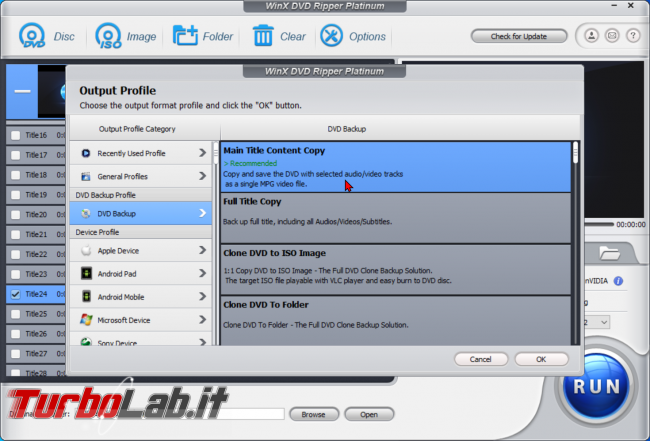Check the Title27 checkbox
The width and height of the screenshot is (650, 441).
click(15, 354)
